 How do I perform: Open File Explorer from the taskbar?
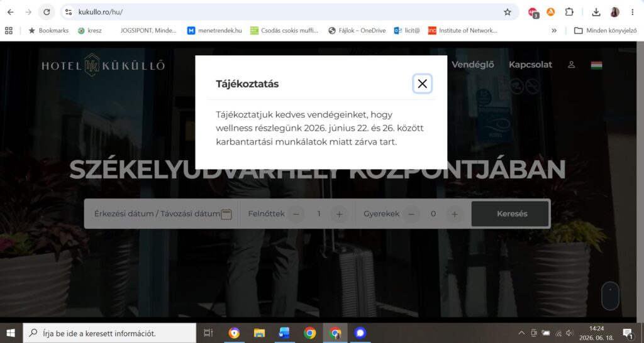259,333
